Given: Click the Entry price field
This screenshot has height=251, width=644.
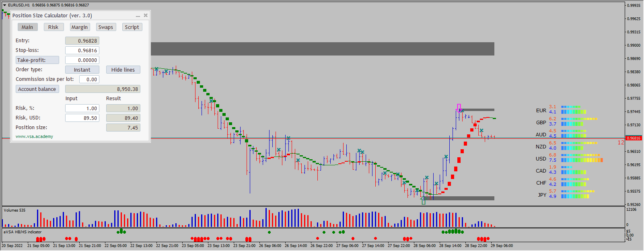Looking at the screenshot, I should (82, 41).
